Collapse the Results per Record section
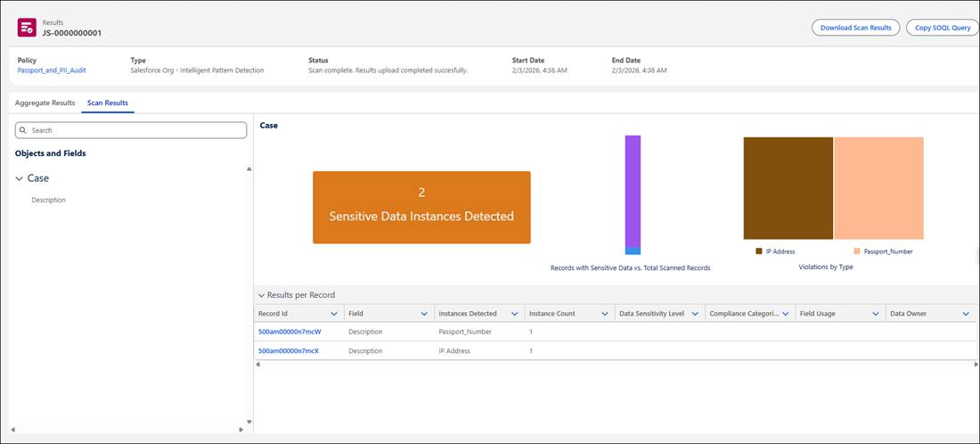This screenshot has height=444, width=980. (x=262, y=295)
